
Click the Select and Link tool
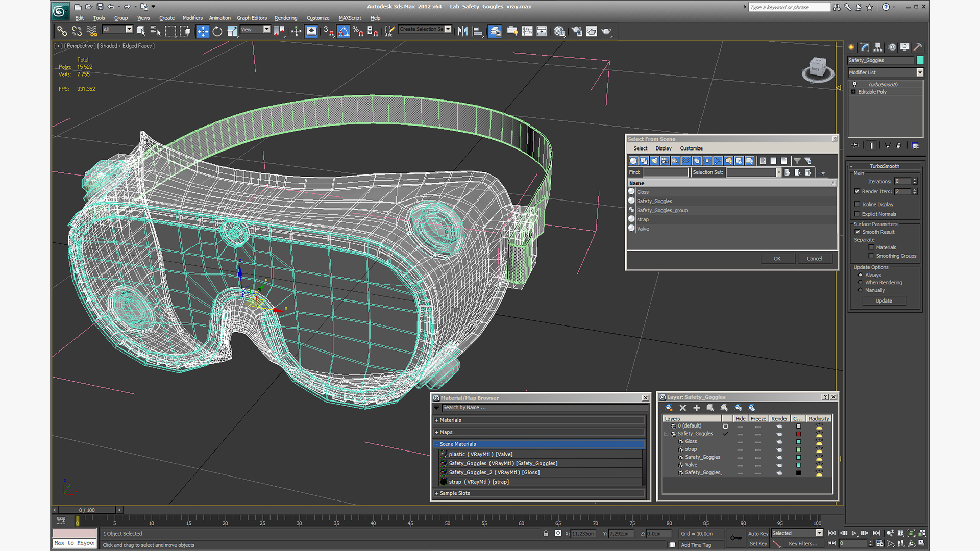tap(62, 31)
